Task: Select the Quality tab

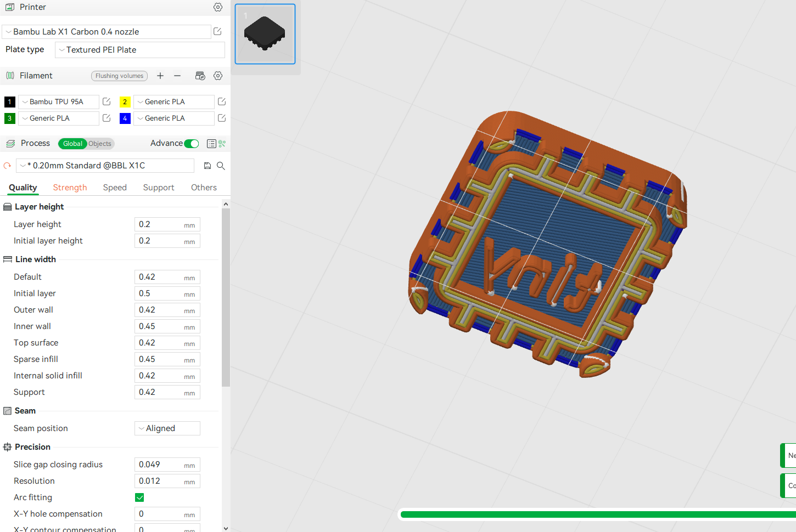Action: (23, 188)
